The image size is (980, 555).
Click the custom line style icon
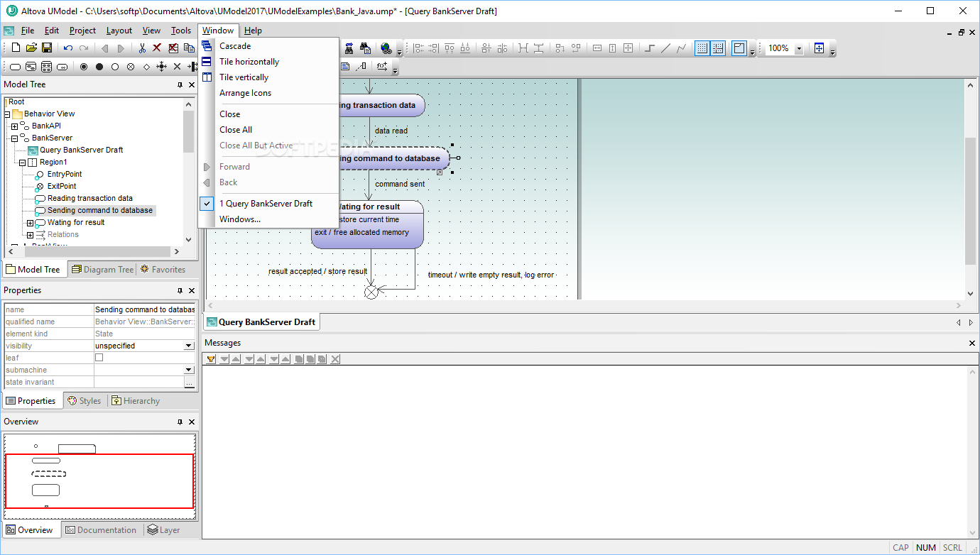tap(682, 48)
